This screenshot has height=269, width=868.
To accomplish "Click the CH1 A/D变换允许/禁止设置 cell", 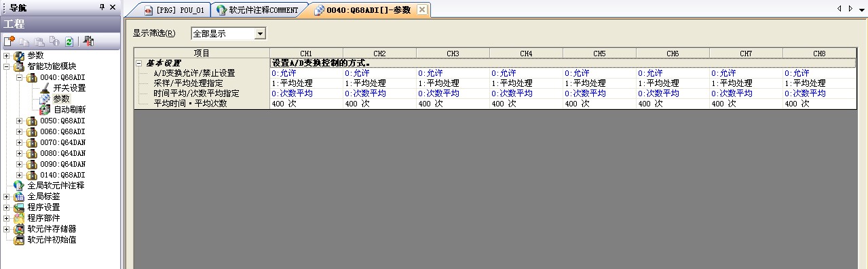I will click(306, 73).
